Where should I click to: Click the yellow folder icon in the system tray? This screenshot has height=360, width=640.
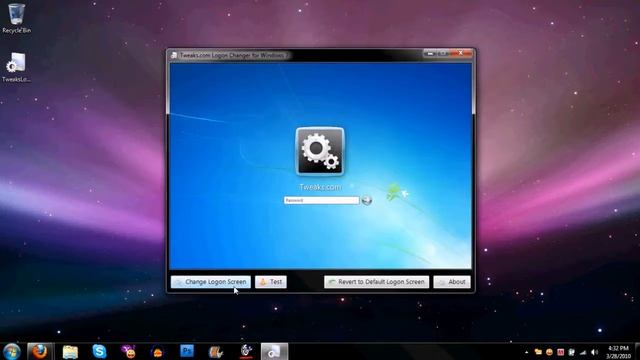[538, 352]
